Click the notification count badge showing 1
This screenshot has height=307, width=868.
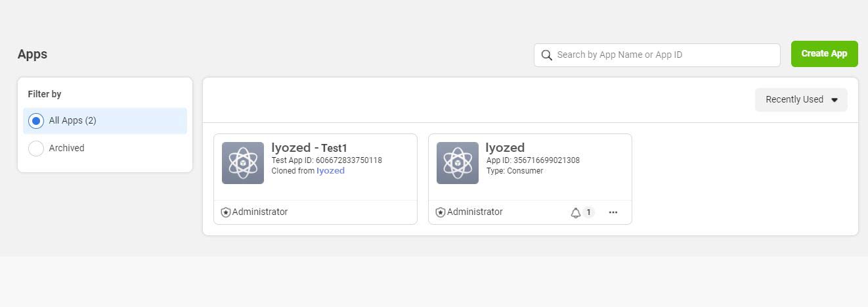[588, 212]
